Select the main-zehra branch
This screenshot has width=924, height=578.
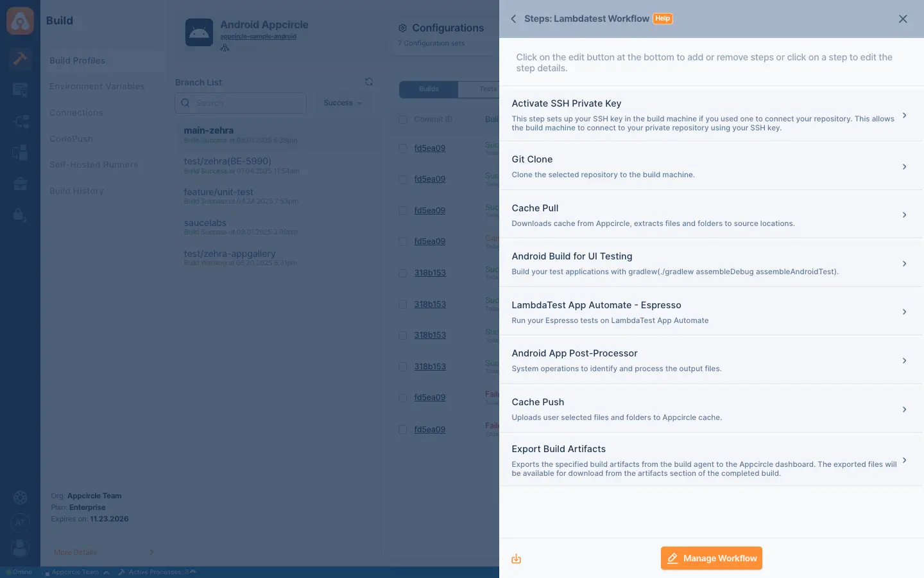click(277, 135)
